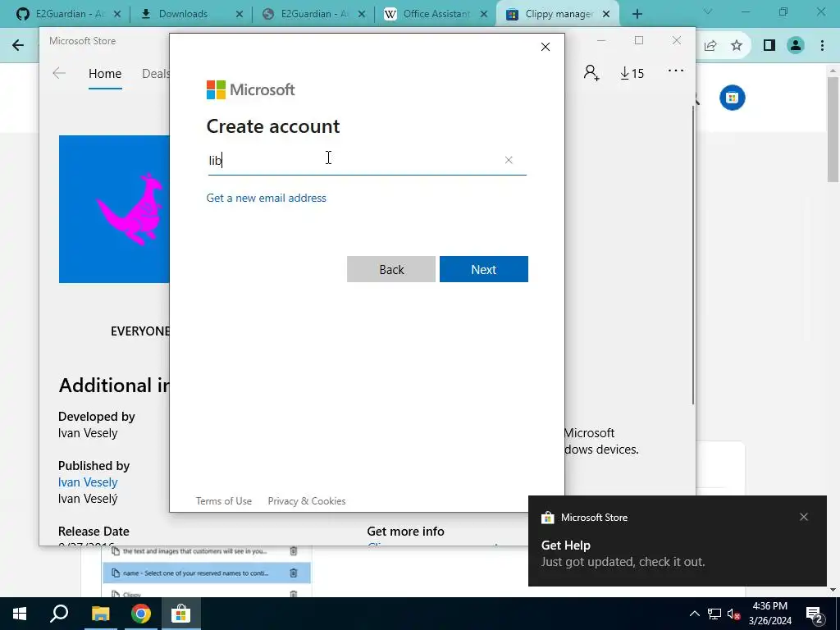Click the network icon in system tray
The width and height of the screenshot is (840, 630).
click(x=714, y=614)
